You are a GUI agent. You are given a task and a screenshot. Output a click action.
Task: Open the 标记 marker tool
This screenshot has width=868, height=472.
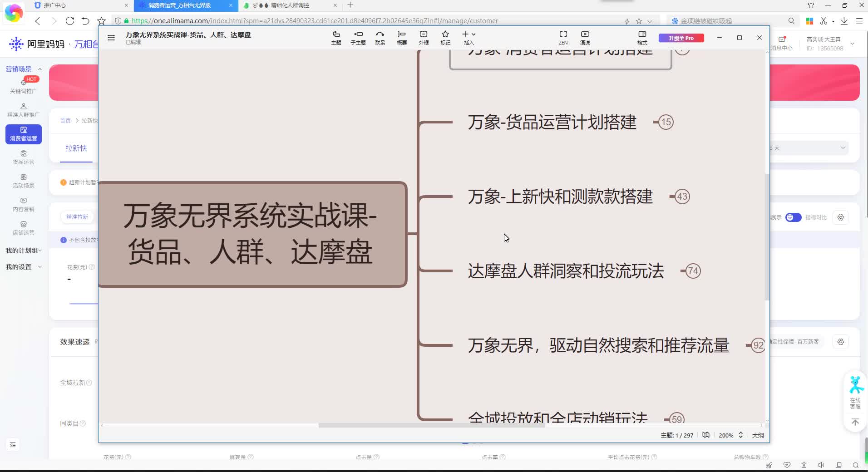coord(445,38)
